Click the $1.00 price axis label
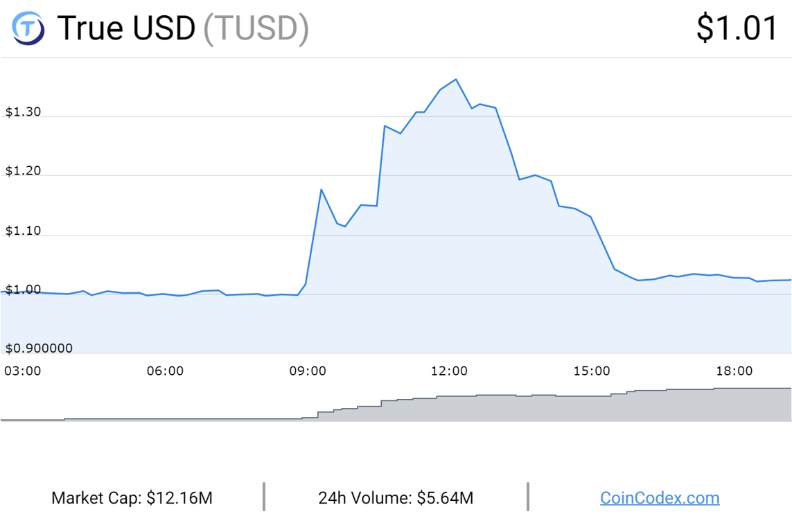The image size is (792, 532). (24, 290)
